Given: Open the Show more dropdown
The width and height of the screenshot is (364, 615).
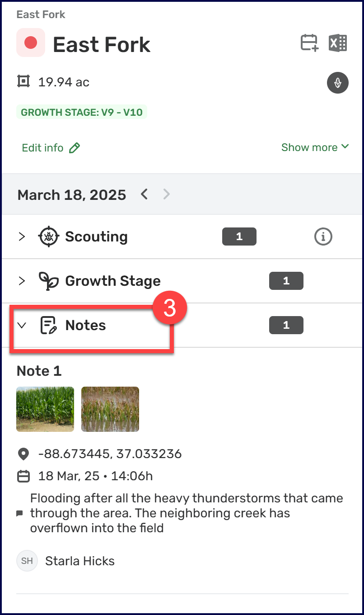Looking at the screenshot, I should click(315, 147).
